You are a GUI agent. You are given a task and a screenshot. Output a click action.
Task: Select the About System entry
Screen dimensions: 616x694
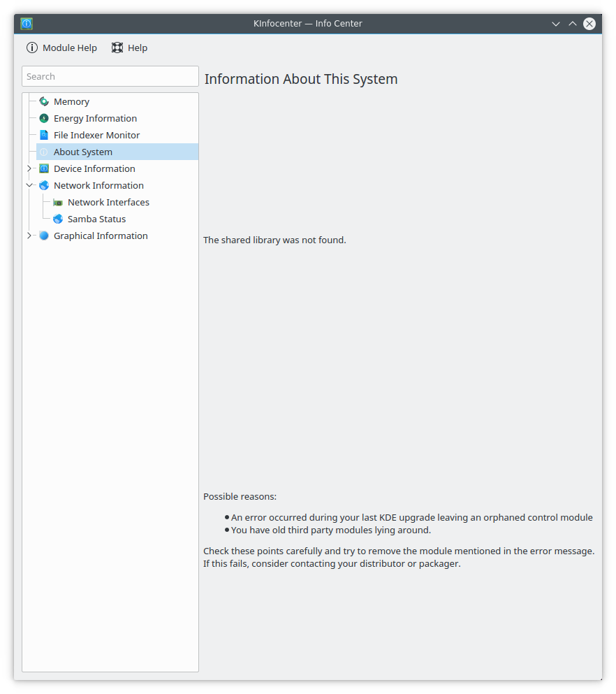83,152
